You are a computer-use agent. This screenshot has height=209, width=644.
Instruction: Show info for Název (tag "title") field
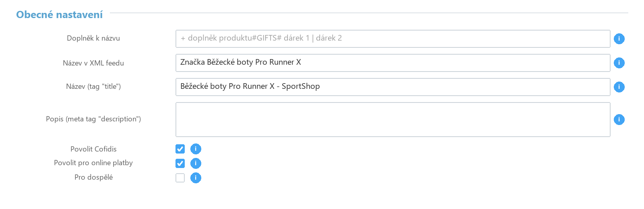tap(619, 87)
